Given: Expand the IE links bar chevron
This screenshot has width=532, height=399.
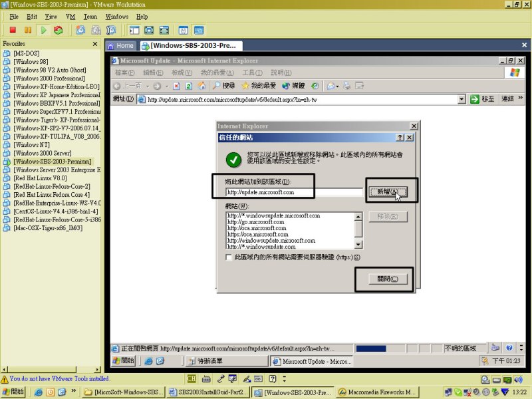Looking at the screenshot, I should (521, 98).
